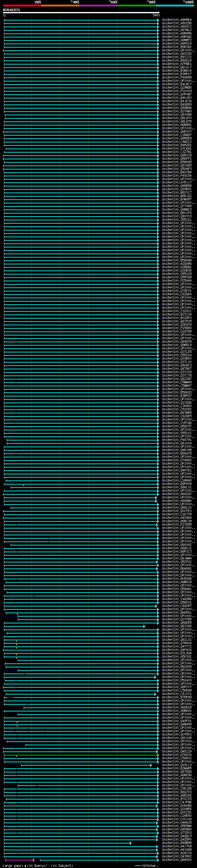
Task: Open hit UniRef100_Q9SCM3
Action: (176, 54)
